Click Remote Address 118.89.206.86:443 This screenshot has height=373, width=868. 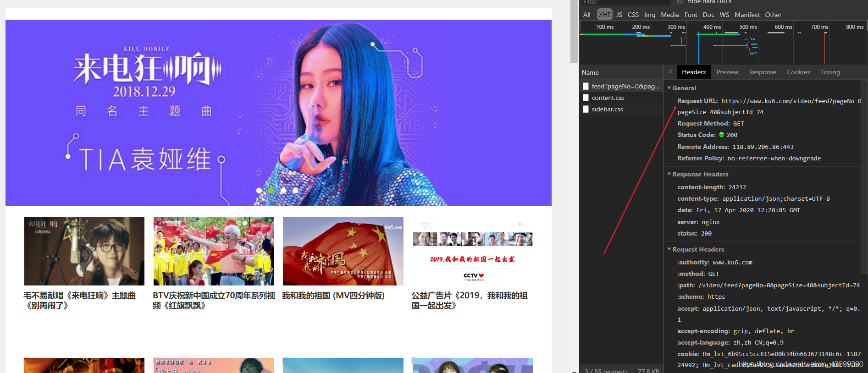735,147
